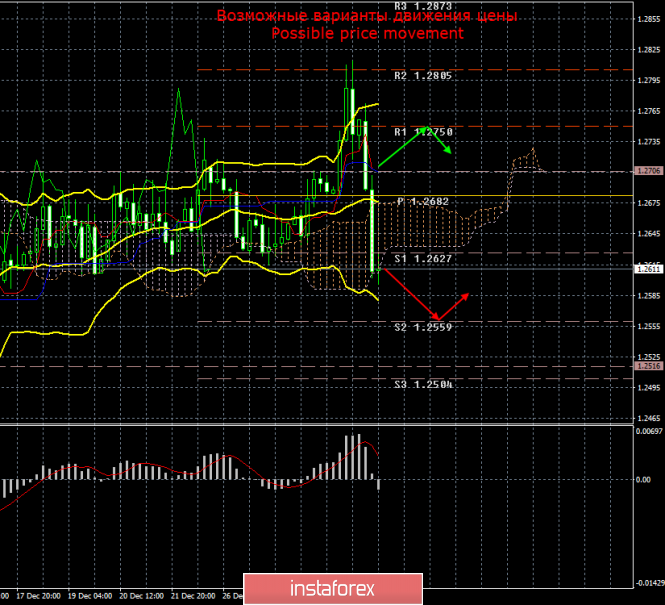This screenshot has width=665, height=605.
Task: Click the S1 1.2627 support label
Action: tap(423, 256)
